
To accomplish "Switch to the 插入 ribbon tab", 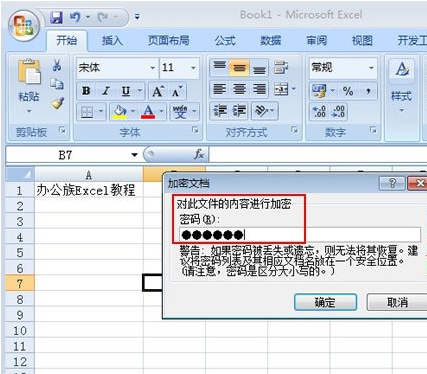I will tap(112, 41).
